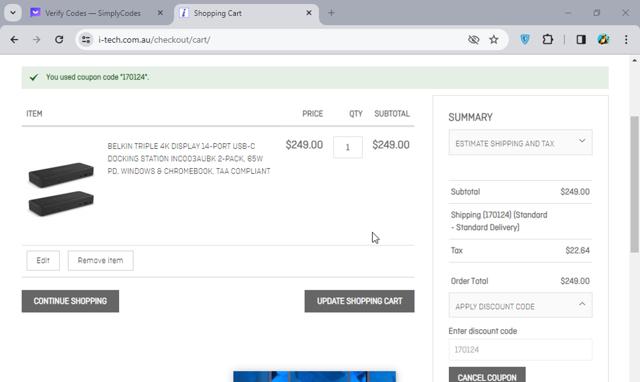The image size is (640, 382).
Task: Click the tracking-protection eye icon
Action: 473,40
